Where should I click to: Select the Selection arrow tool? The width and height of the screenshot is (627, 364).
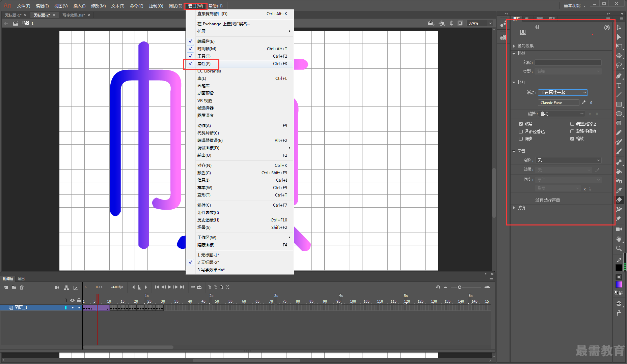coord(619,27)
